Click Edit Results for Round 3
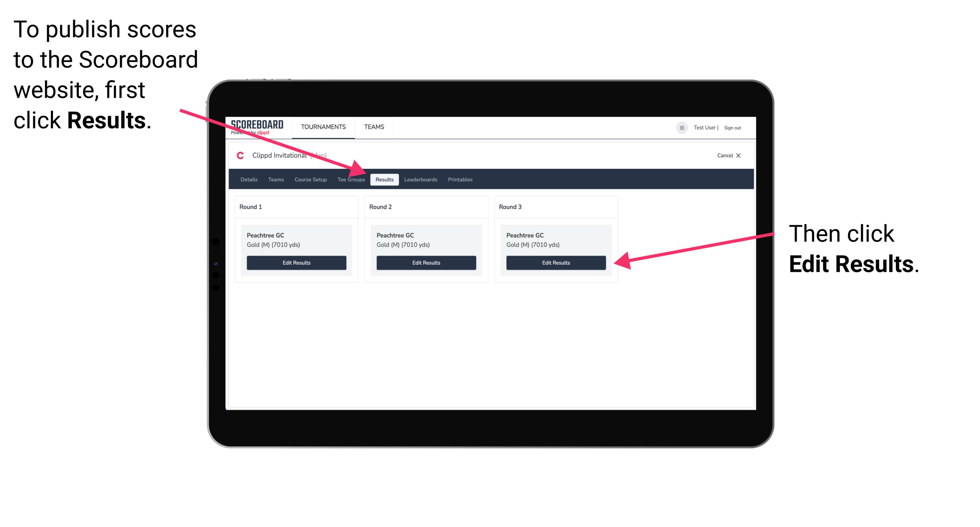 (x=555, y=263)
